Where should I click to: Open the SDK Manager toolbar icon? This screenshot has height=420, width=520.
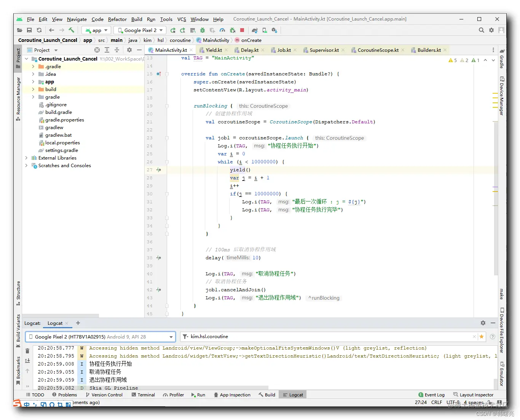click(x=274, y=30)
